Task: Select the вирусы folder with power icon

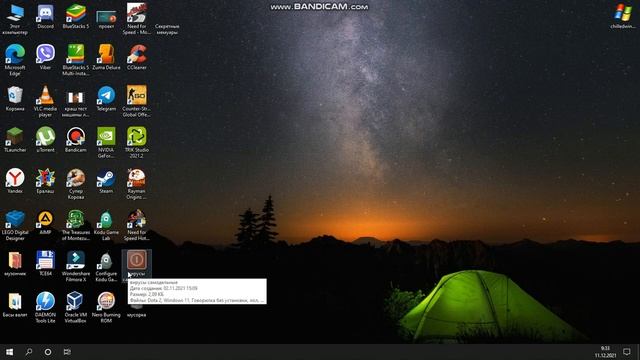Action: click(x=136, y=264)
